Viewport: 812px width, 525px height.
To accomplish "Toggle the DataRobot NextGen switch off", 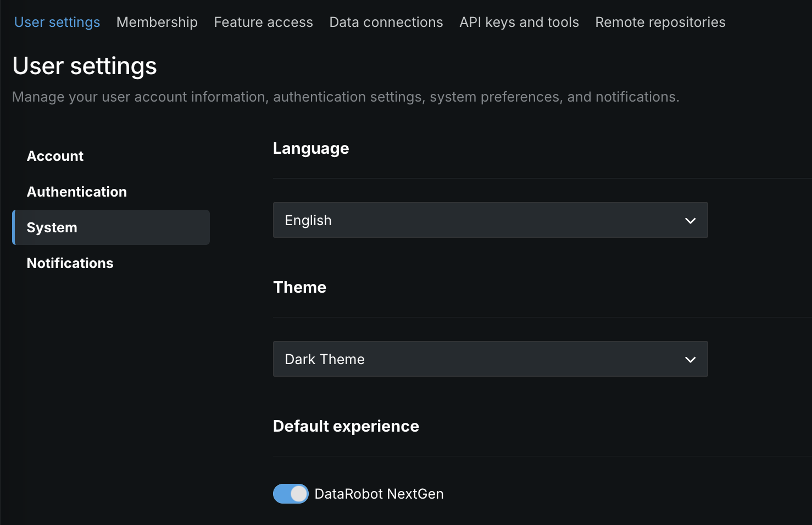I will click(x=291, y=494).
